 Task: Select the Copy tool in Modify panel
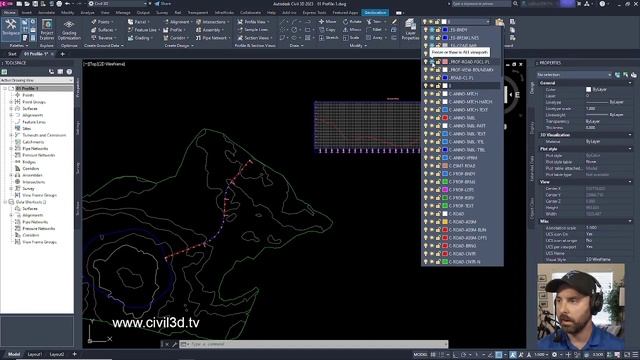pos(328,30)
